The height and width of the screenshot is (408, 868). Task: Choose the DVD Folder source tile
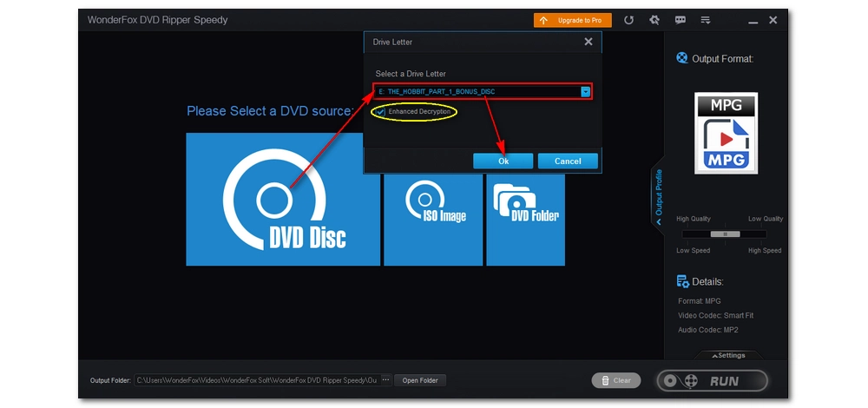click(x=525, y=220)
